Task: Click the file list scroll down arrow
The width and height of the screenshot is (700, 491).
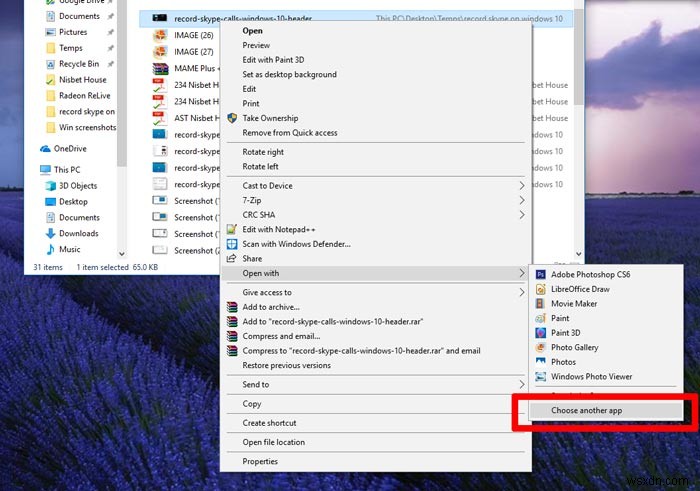Action: (x=579, y=254)
